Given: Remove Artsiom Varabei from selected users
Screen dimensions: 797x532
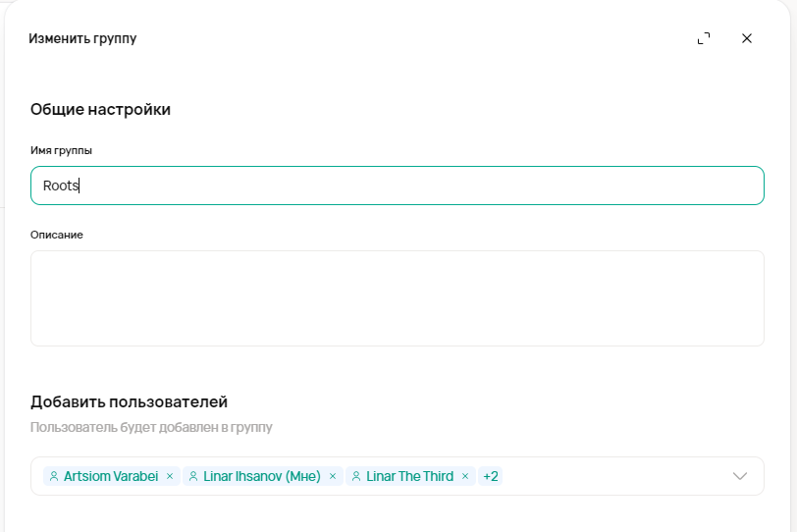Looking at the screenshot, I should pos(170,476).
